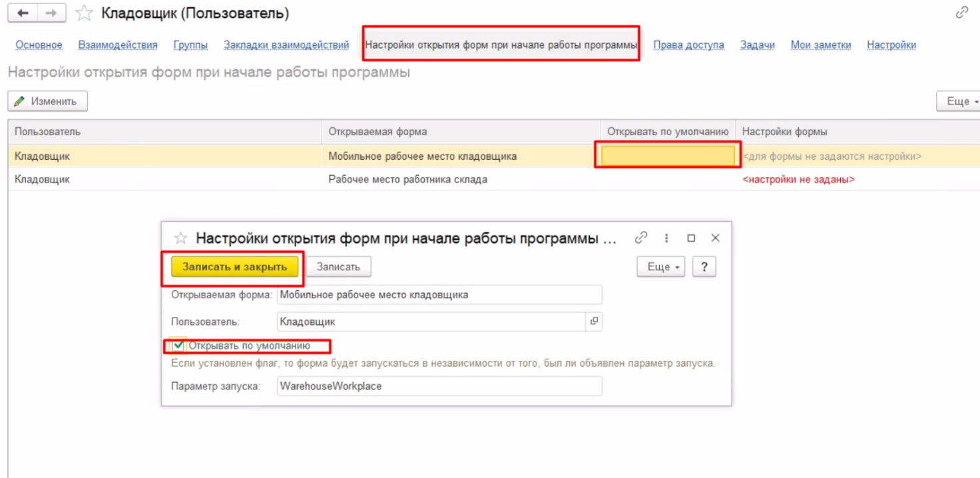This screenshot has height=478, width=980.
Task: Open the Группы tab
Action: click(190, 45)
